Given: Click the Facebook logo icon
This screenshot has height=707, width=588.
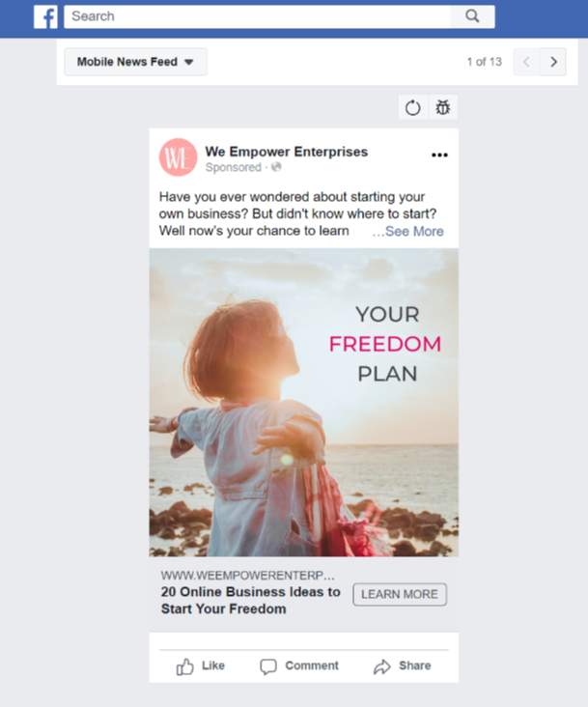Looking at the screenshot, I should point(45,16).
